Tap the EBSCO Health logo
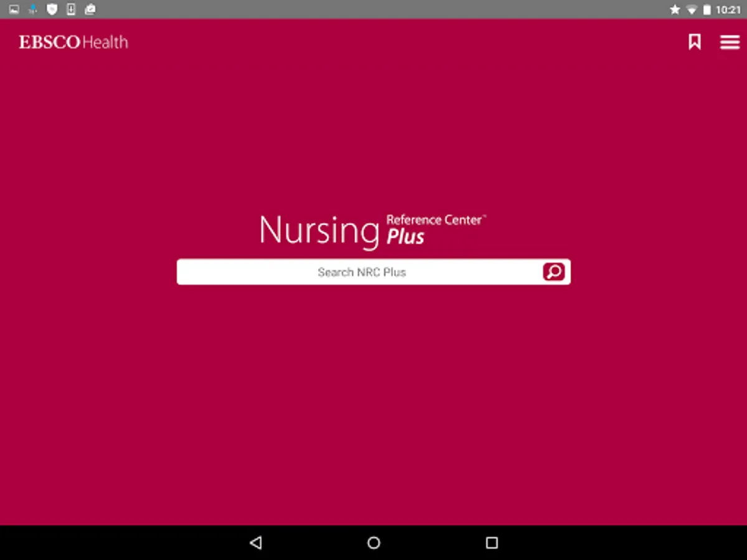This screenshot has width=747, height=560. click(x=73, y=42)
